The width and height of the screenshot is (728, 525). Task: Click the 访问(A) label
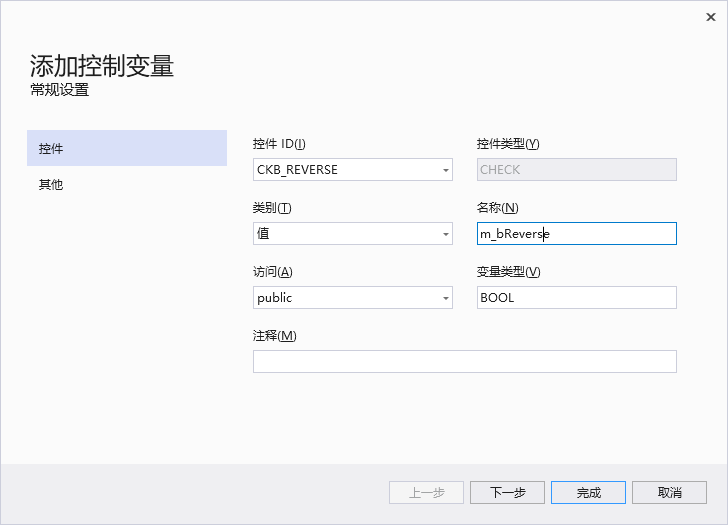[x=273, y=272]
